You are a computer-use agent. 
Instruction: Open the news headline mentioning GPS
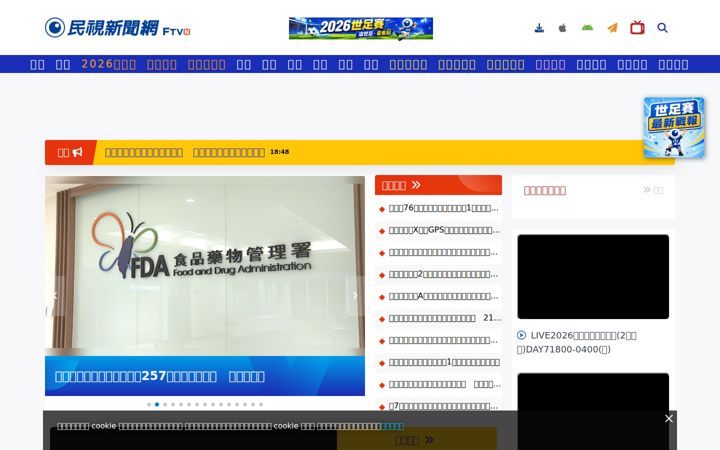444,231
